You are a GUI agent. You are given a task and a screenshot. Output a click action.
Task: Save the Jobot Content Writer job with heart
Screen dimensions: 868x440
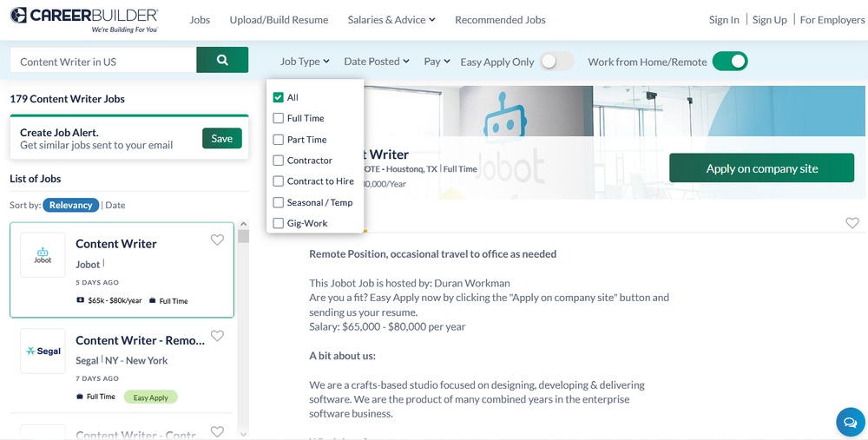tap(218, 240)
